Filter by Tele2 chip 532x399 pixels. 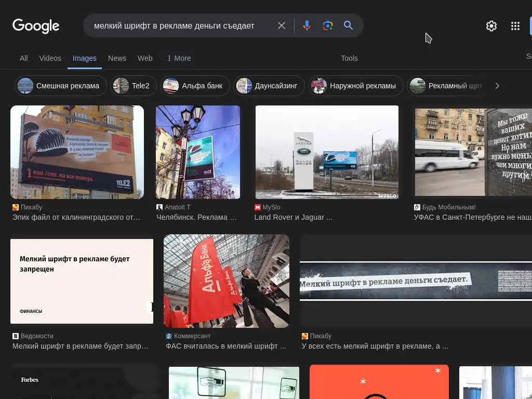(x=134, y=86)
